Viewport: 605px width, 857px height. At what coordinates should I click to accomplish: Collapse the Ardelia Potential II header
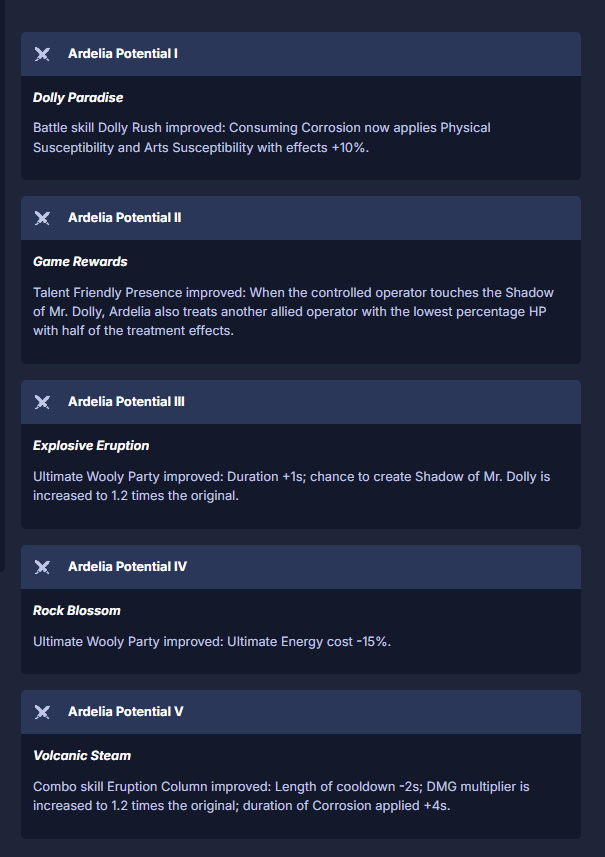(300, 218)
